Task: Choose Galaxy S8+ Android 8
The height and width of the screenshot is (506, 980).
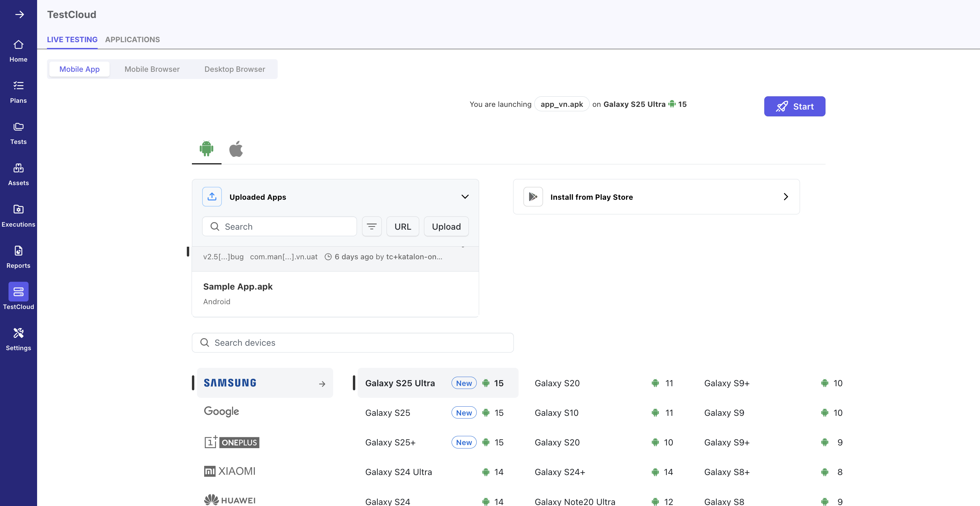Action: click(x=777, y=472)
